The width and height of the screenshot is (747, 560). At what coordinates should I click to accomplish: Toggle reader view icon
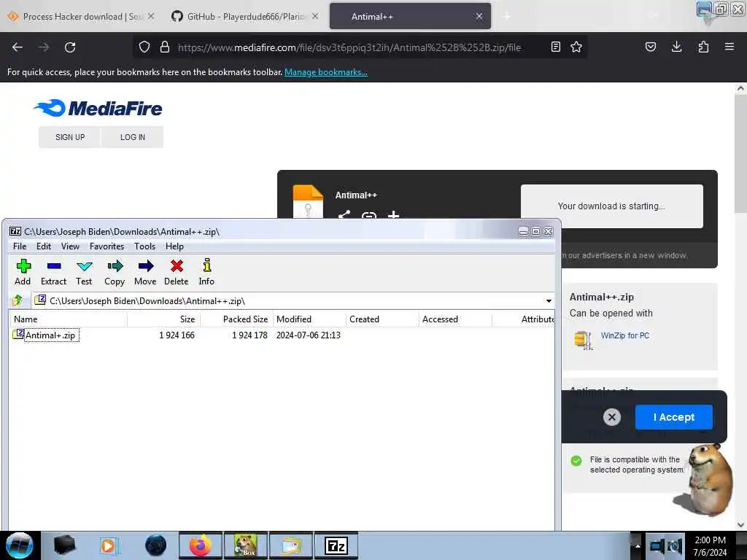(x=555, y=47)
